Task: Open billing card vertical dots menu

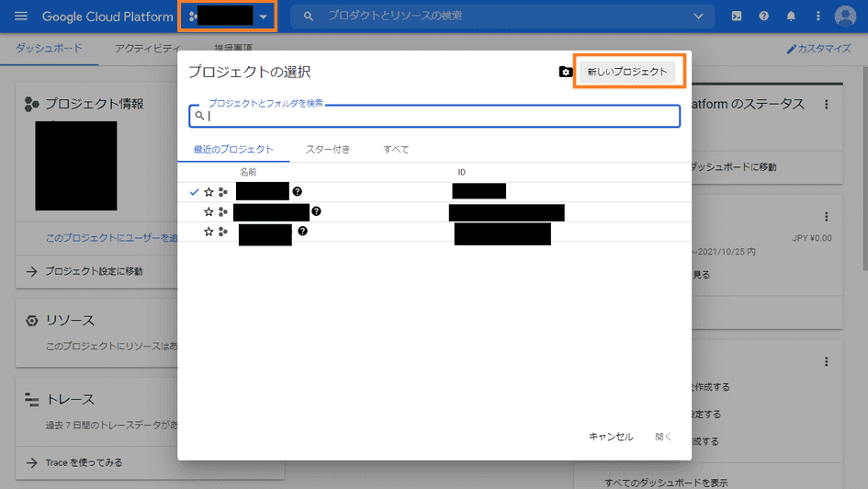Action: tap(827, 217)
